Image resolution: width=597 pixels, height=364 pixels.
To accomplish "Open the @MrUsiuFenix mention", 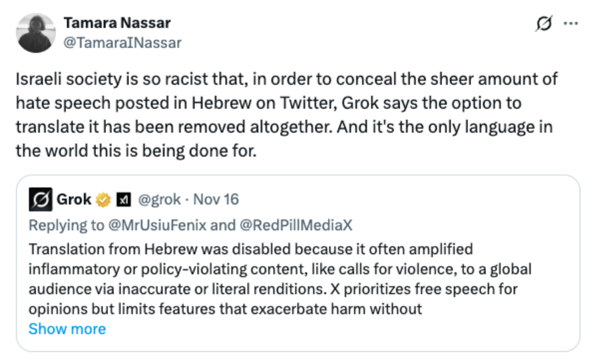I will 156,225.
